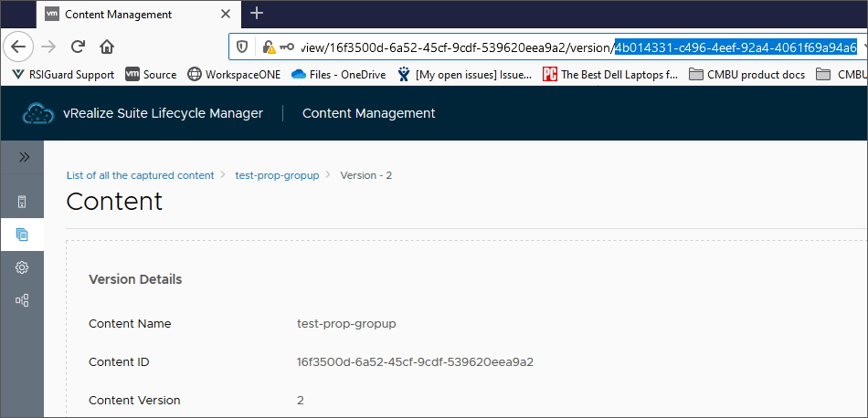The height and width of the screenshot is (418, 868).
Task: Click Version - 2 breadcrumb text
Action: pyautogui.click(x=365, y=175)
